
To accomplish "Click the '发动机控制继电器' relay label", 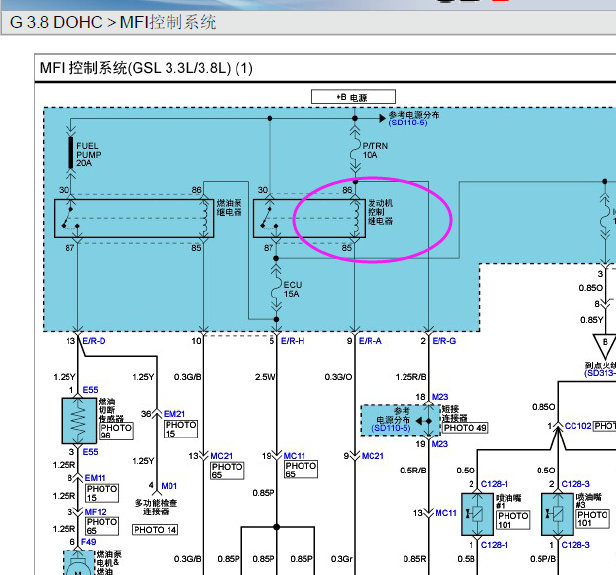I will [x=380, y=212].
